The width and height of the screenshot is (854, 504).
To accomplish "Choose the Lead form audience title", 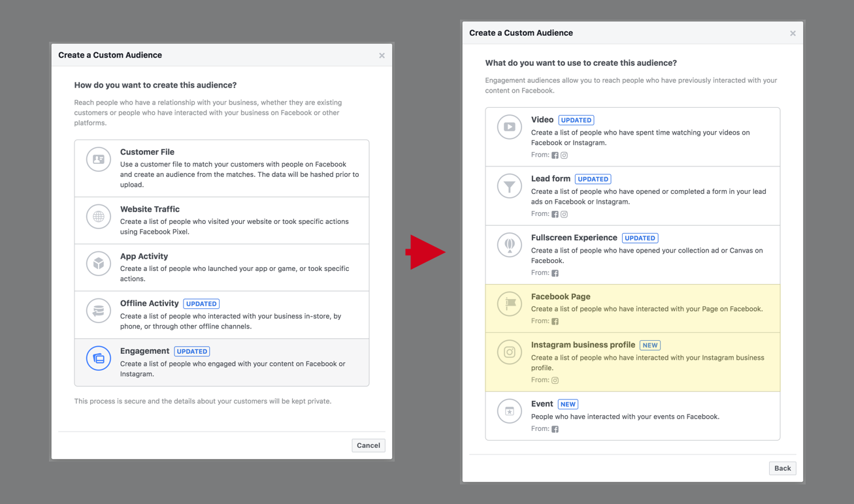I will click(551, 179).
